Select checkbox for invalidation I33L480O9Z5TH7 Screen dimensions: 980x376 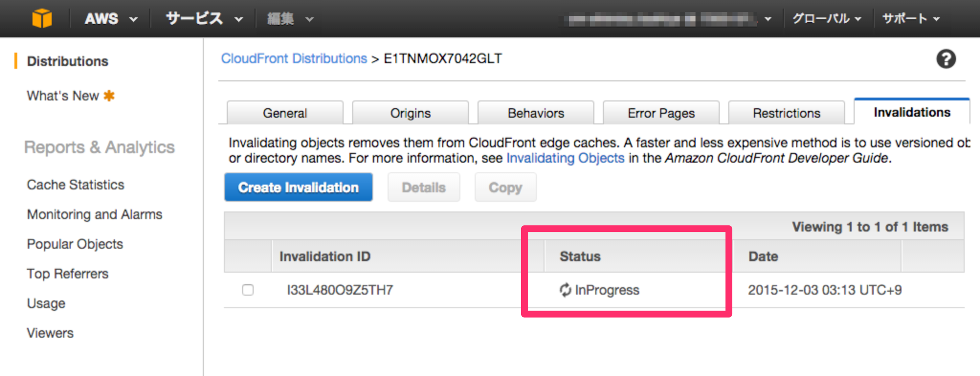click(x=248, y=290)
